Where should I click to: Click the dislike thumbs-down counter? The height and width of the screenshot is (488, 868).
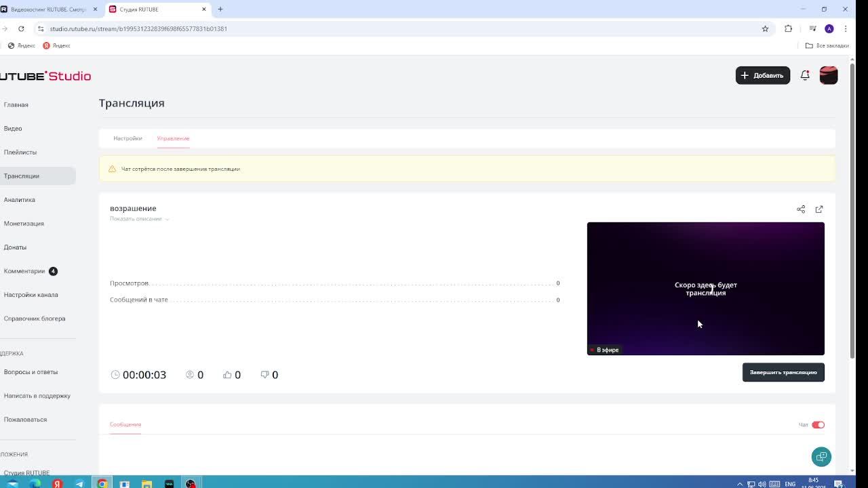tap(269, 375)
